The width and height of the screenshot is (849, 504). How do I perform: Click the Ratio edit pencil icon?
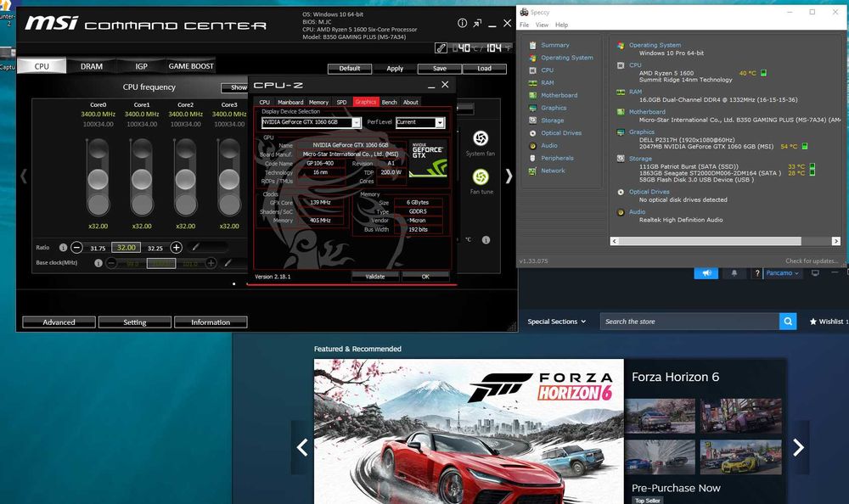[x=195, y=248]
